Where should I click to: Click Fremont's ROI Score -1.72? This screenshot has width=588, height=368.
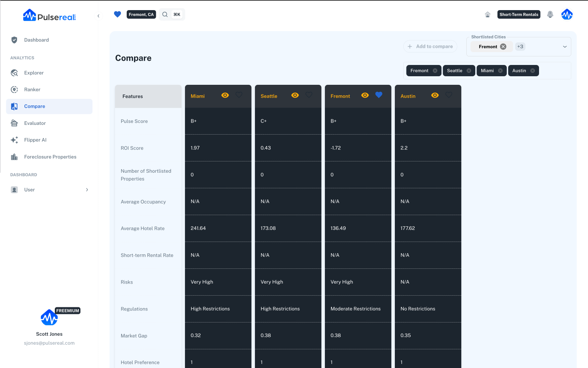pos(336,148)
